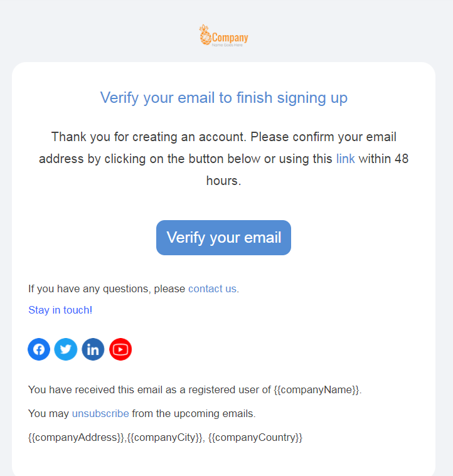Follow the blue "link" hyperlink
The height and width of the screenshot is (476, 453).
pyautogui.click(x=345, y=159)
